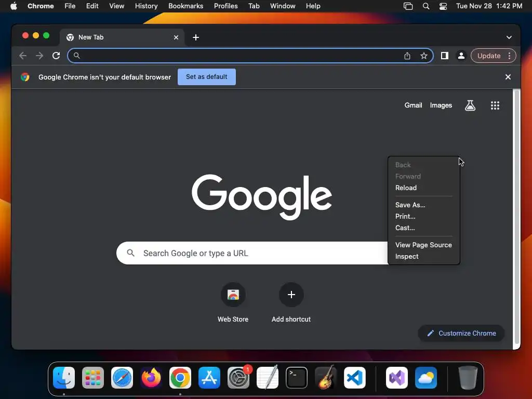Dismiss the default browser infobar

[508, 77]
